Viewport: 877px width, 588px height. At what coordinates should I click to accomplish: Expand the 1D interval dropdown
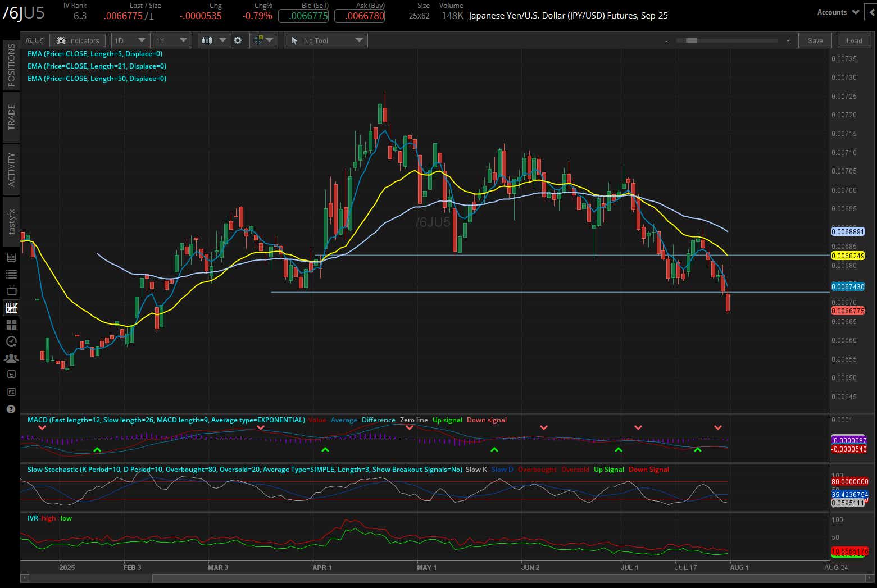130,40
